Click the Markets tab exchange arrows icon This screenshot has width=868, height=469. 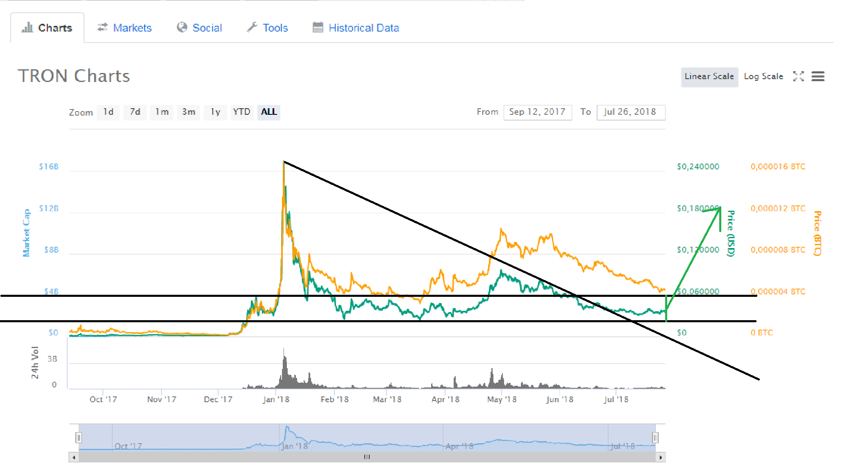point(102,27)
